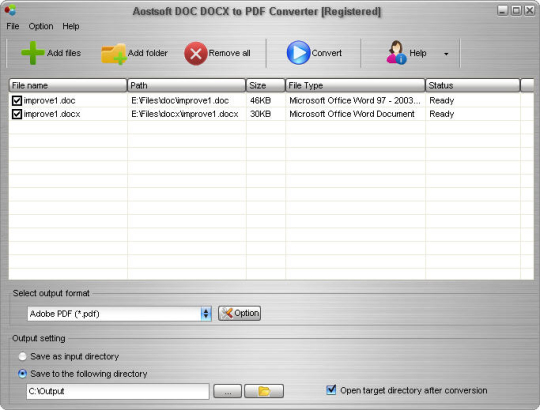Maximize the converter window
Screen dimensions: 540x410
[x=516, y=11]
